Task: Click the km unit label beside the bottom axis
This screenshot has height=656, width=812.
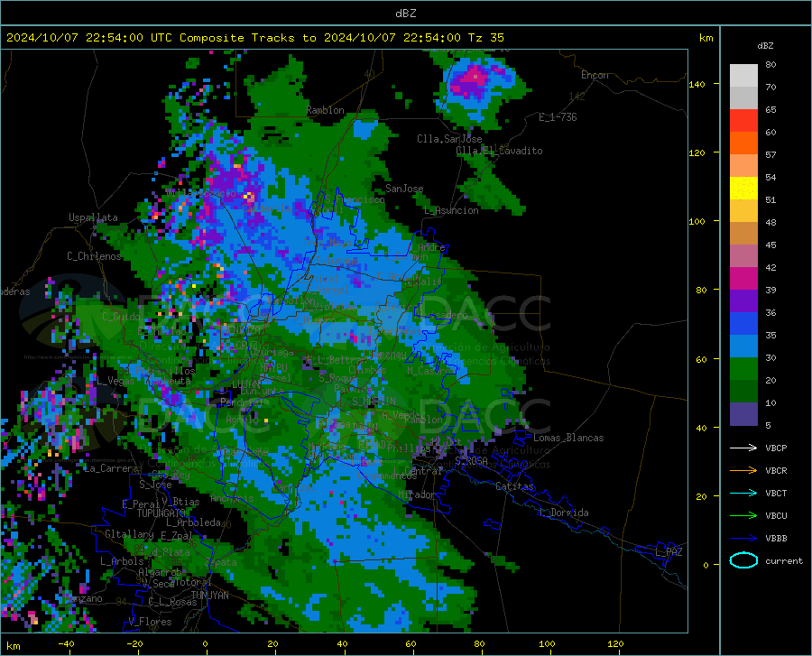Action: pos(13,646)
